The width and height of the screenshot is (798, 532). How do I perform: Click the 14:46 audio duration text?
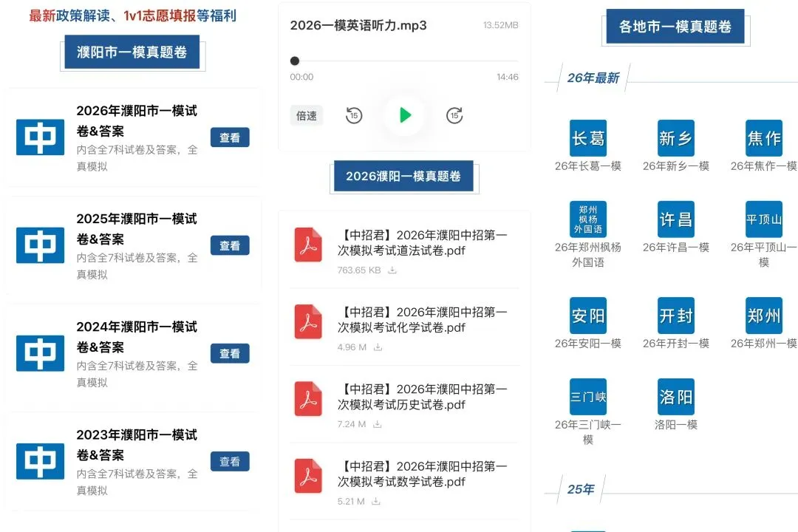(x=508, y=77)
